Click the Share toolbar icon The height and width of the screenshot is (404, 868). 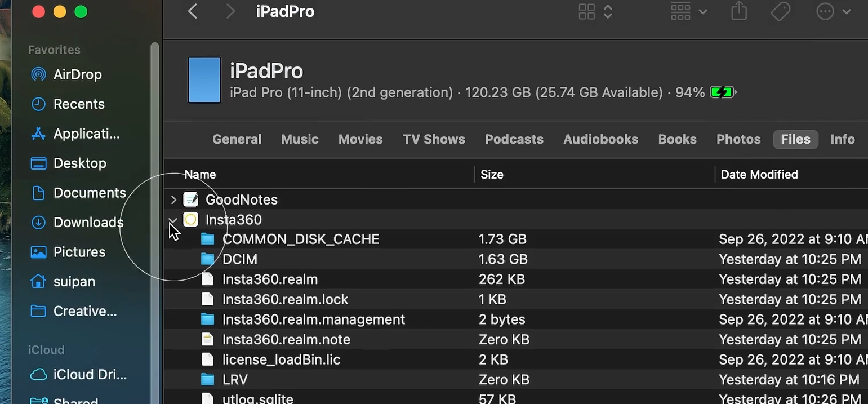tap(739, 11)
